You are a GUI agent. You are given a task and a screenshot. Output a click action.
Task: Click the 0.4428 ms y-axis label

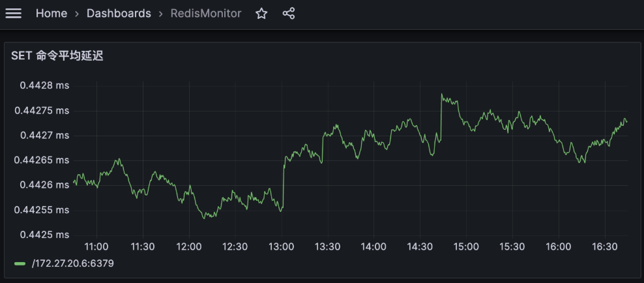tap(44, 86)
